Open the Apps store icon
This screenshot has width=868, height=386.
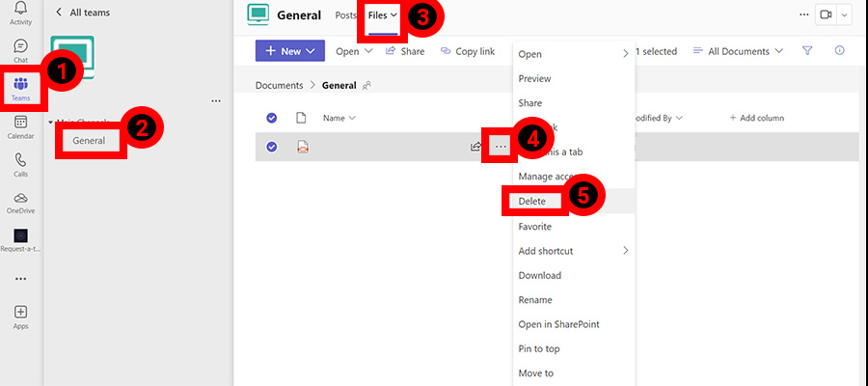tap(21, 317)
